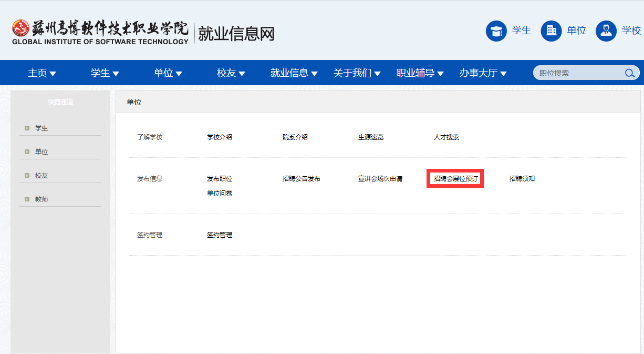Expand the 主页 navigation dropdown
This screenshot has width=644, height=354.
pyautogui.click(x=42, y=73)
